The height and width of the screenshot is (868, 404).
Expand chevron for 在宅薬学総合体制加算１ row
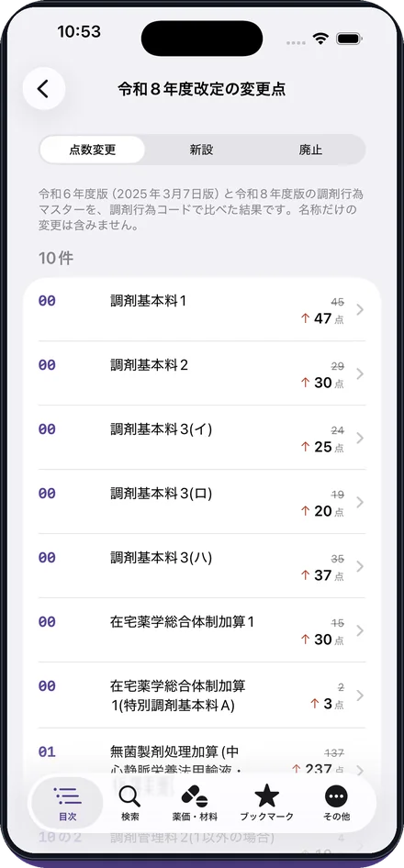coord(360,631)
